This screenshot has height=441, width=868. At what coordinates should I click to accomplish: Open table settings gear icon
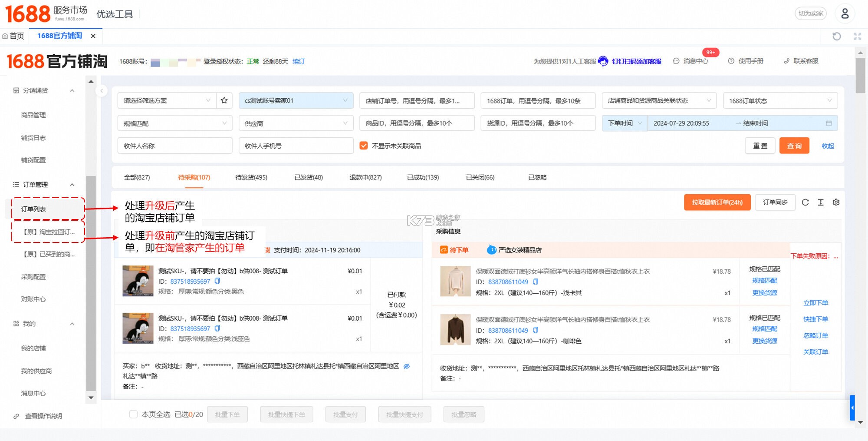point(836,202)
